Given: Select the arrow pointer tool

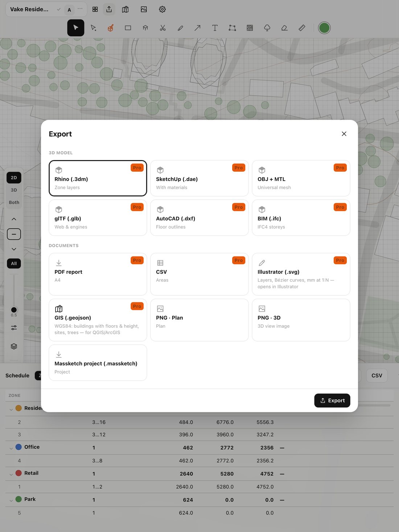Looking at the screenshot, I should (76, 28).
